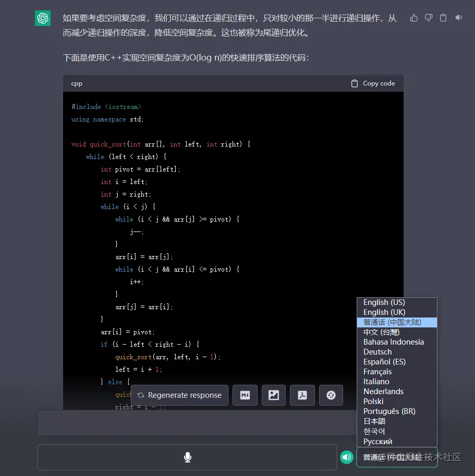Click the message text input box
The width and height of the screenshot is (475, 476).
197,423
